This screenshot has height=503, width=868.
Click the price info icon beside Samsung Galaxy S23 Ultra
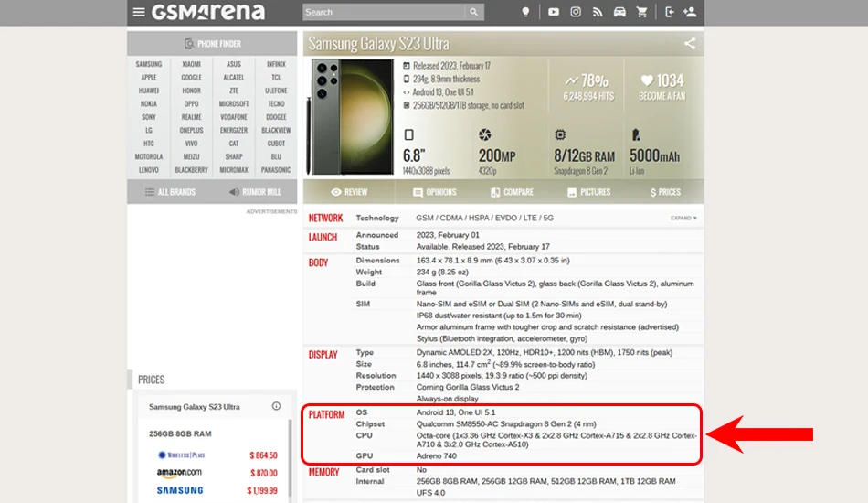[x=276, y=406]
